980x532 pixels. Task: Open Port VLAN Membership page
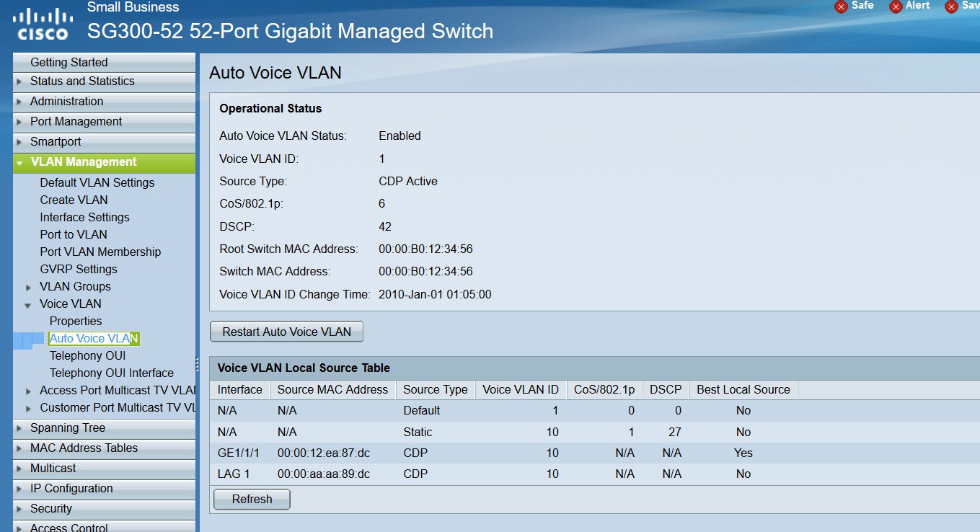(100, 252)
